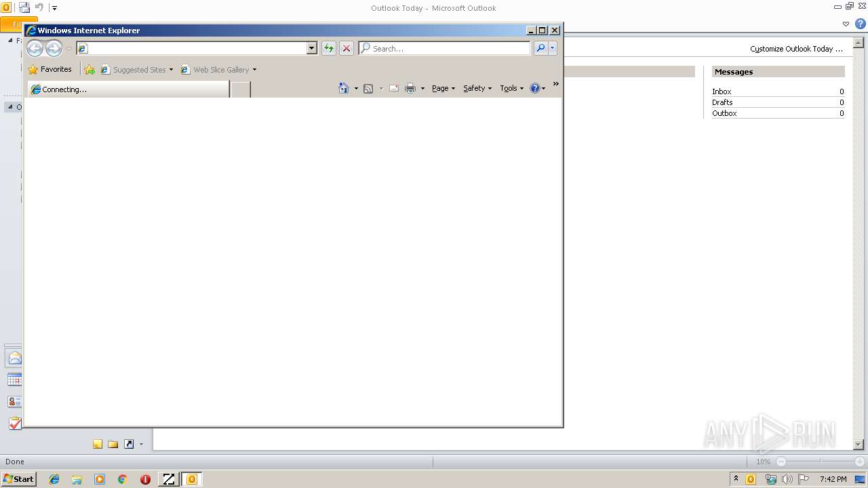Open the IE Help menu icon
The width and height of the screenshot is (868, 488).
538,88
